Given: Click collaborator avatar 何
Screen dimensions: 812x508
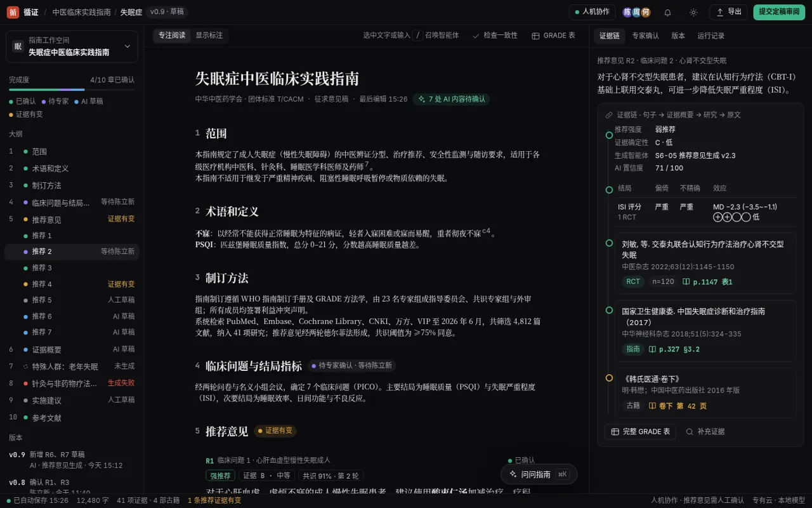Looking at the screenshot, I should [x=646, y=12].
